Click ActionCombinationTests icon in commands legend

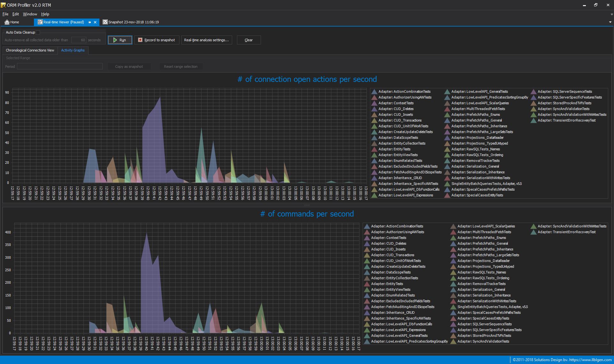367,226
